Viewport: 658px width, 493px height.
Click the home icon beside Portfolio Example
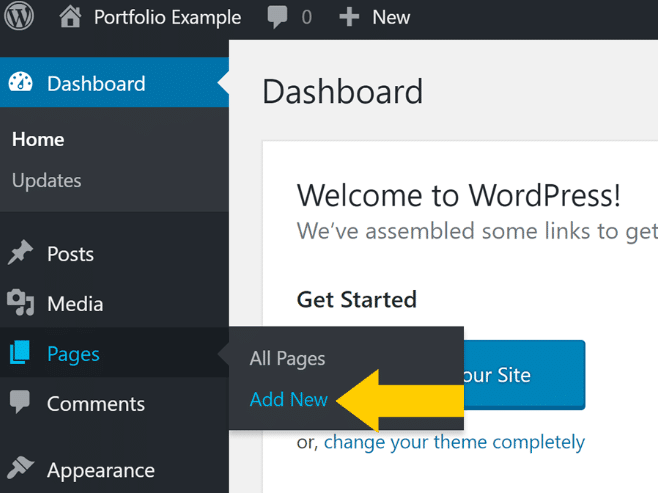point(70,17)
